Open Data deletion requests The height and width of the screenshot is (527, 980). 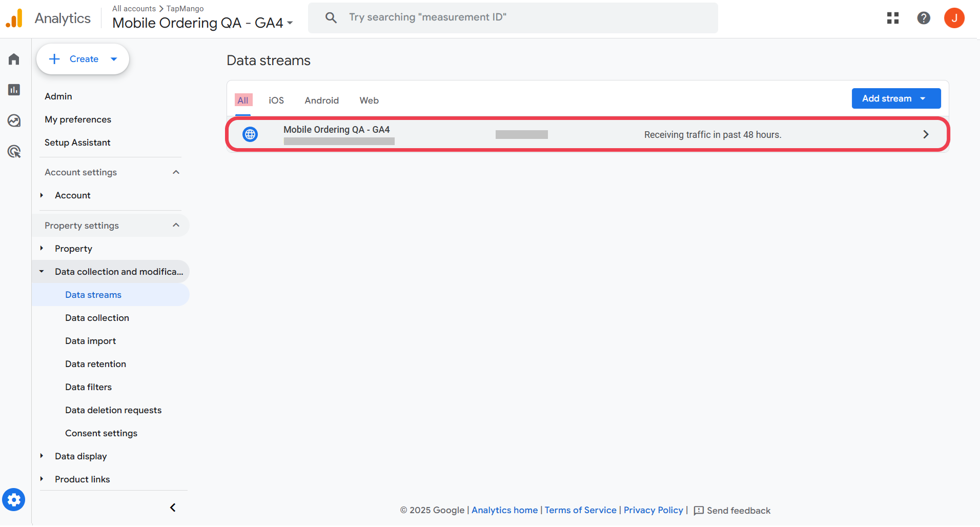(x=113, y=410)
